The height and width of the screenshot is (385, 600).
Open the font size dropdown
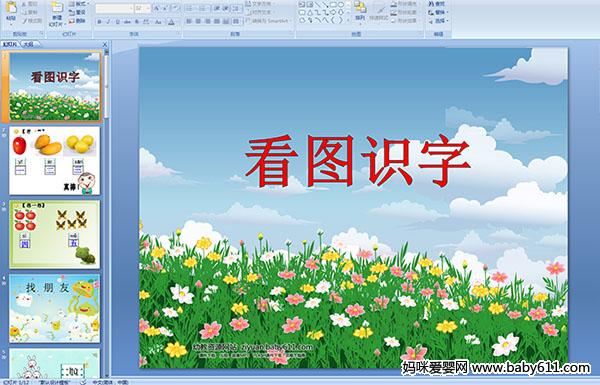[x=148, y=8]
